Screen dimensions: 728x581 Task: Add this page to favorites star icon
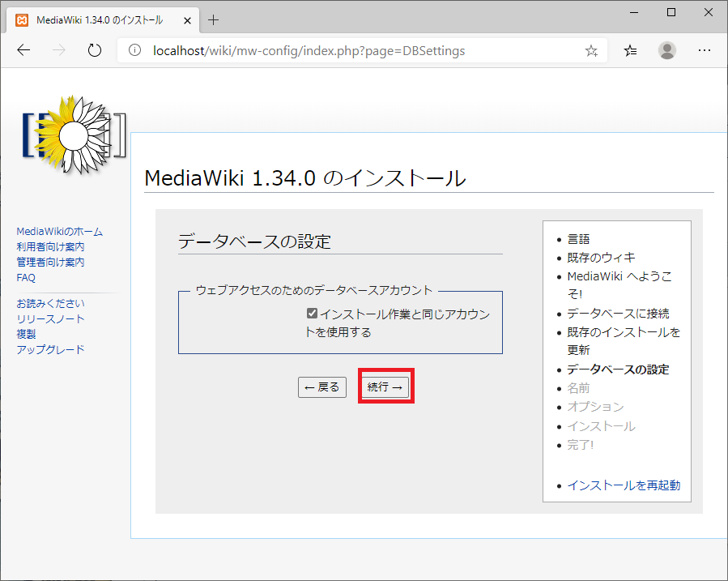(x=591, y=50)
